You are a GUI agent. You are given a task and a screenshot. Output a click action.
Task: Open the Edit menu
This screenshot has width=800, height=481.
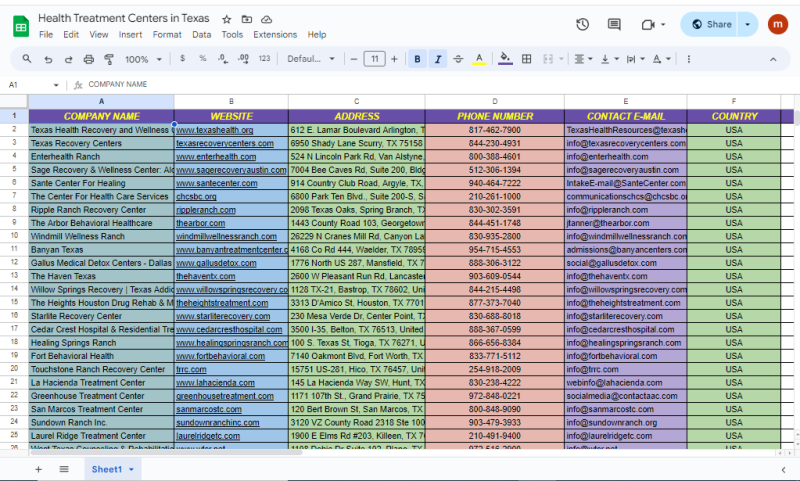click(71, 35)
